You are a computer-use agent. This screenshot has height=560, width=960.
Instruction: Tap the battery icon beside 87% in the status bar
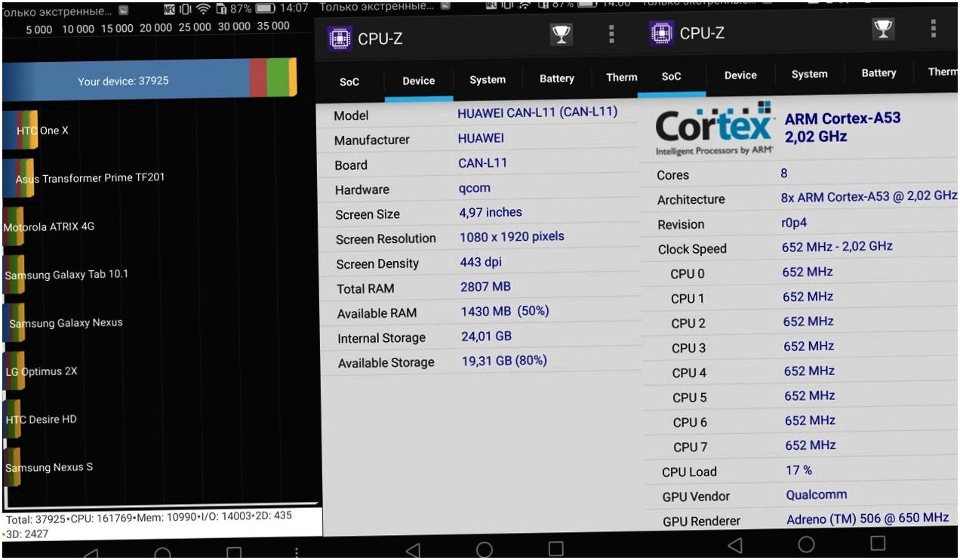[x=264, y=9]
